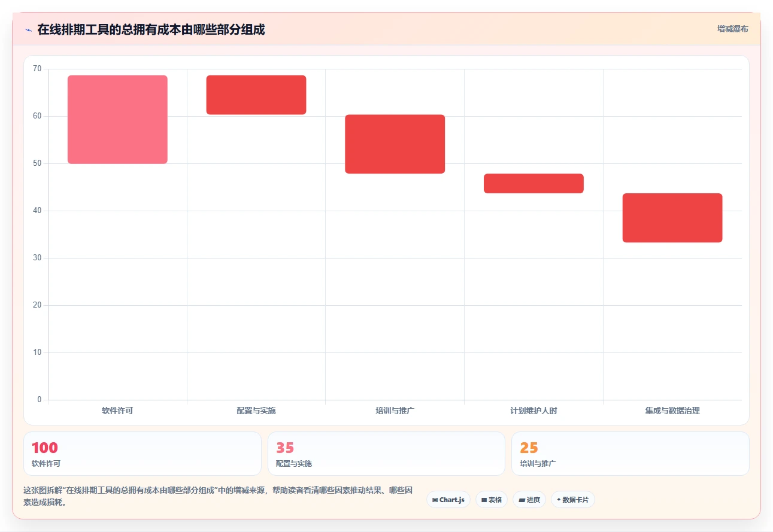Click the lightning icon beside the title

(28, 29)
